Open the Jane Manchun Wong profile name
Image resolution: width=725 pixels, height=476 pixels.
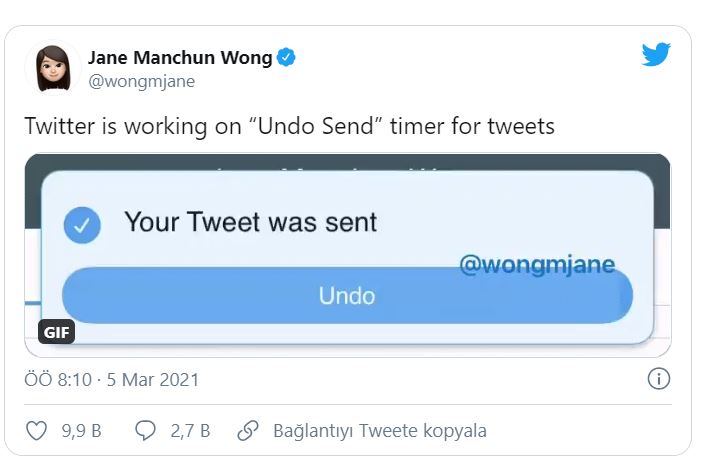pyautogui.click(x=180, y=58)
